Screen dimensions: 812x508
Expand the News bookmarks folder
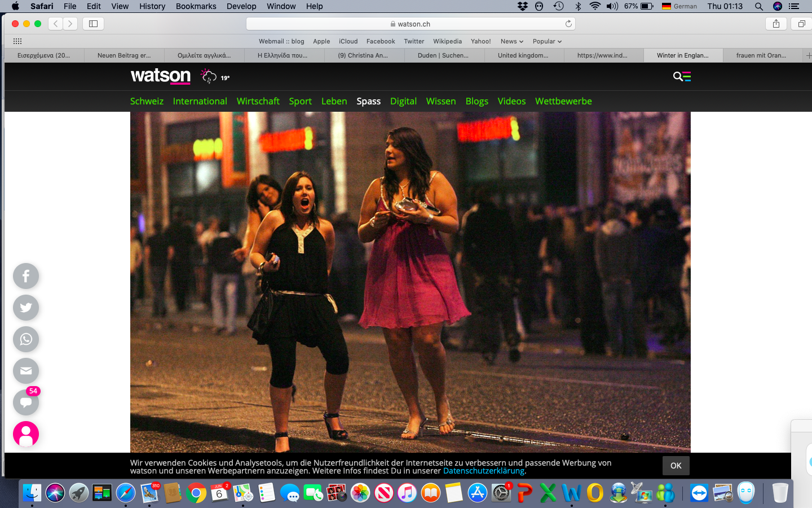point(512,41)
